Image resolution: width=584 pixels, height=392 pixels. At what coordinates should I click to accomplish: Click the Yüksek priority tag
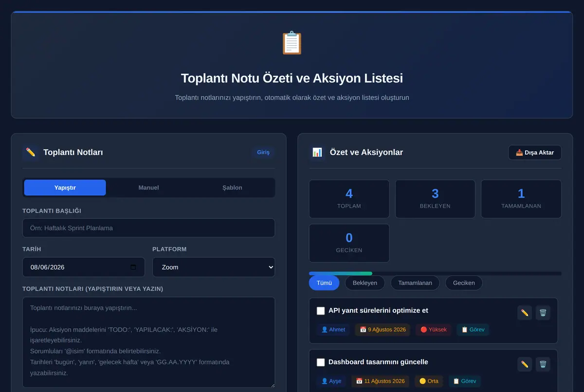coord(433,330)
